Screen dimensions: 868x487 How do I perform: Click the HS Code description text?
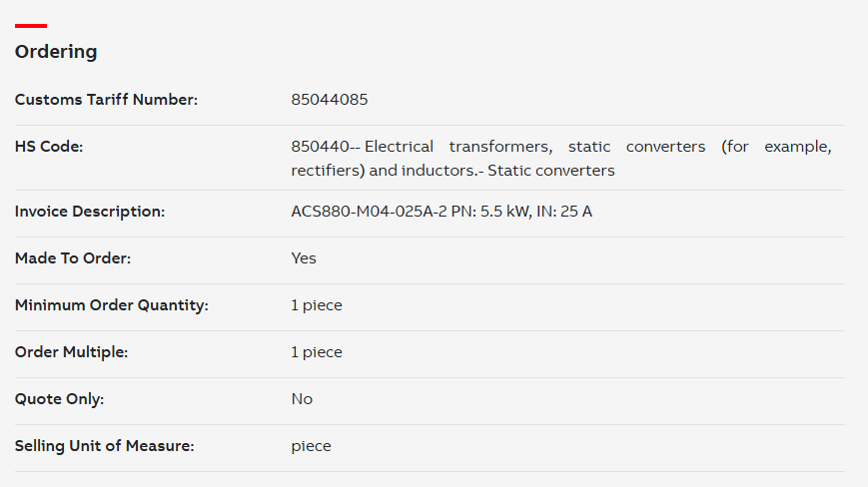point(561,158)
